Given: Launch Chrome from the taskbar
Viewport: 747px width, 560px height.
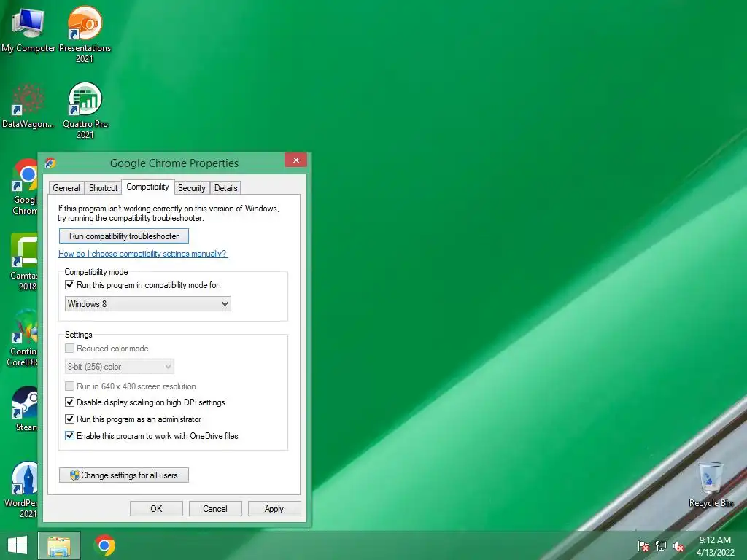Looking at the screenshot, I should click(105, 545).
